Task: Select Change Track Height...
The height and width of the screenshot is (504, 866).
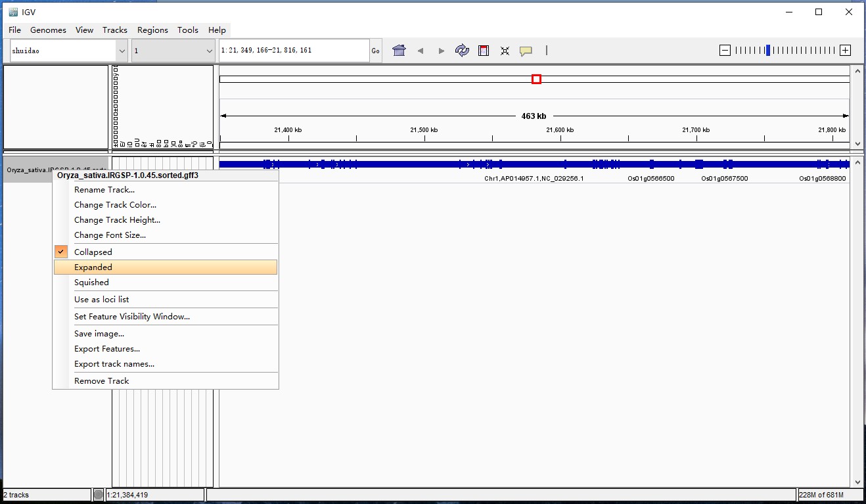Action: tap(166, 220)
